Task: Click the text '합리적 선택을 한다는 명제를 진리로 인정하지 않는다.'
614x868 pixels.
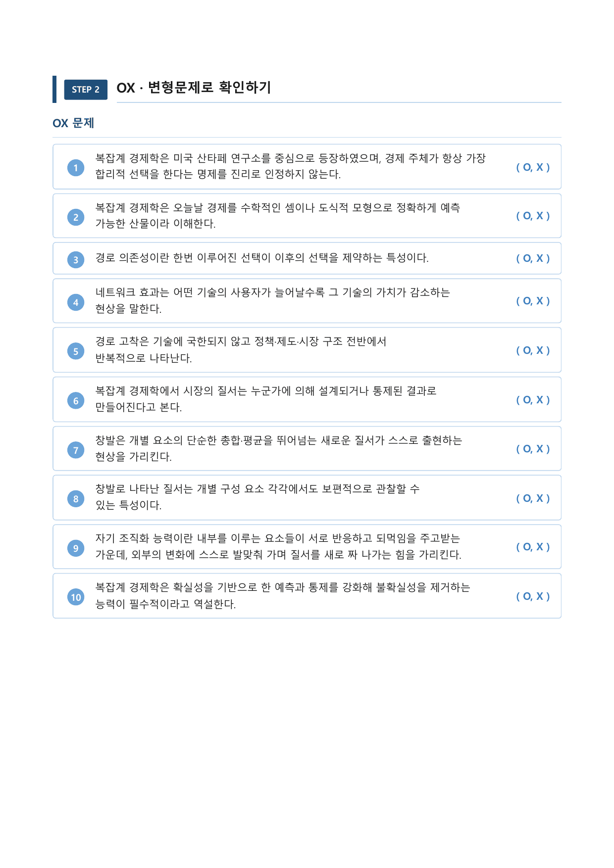Action: pyautogui.click(x=218, y=174)
